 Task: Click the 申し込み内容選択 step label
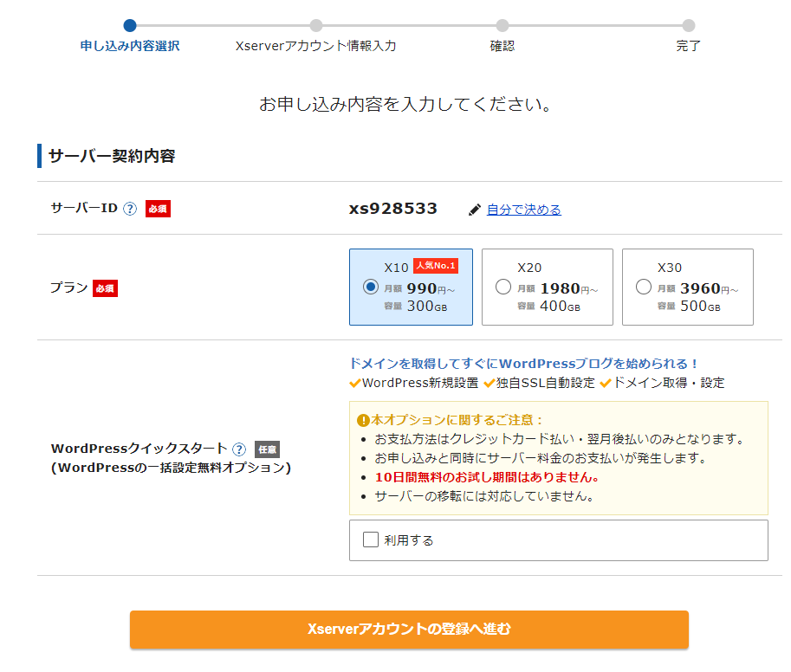[x=130, y=46]
